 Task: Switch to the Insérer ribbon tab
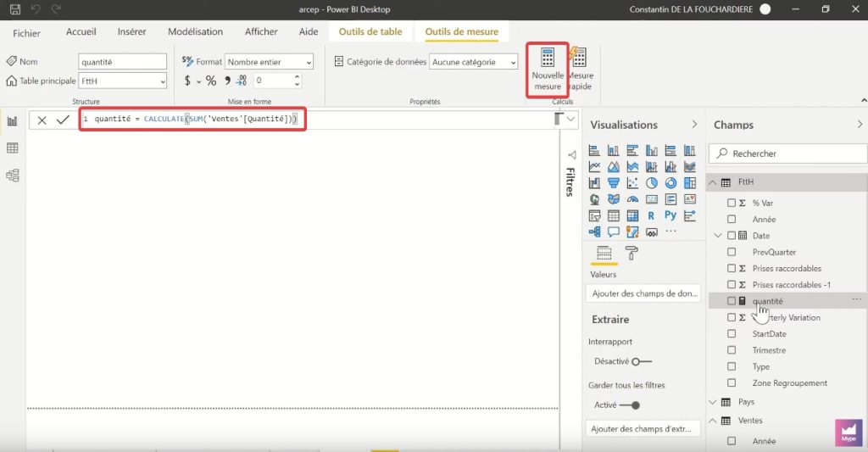pos(131,31)
